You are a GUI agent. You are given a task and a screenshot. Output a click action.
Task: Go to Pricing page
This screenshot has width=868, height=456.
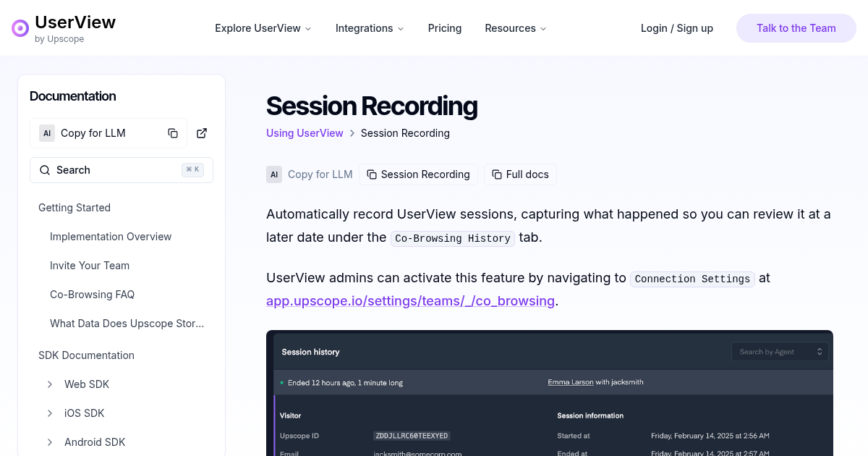(x=445, y=28)
